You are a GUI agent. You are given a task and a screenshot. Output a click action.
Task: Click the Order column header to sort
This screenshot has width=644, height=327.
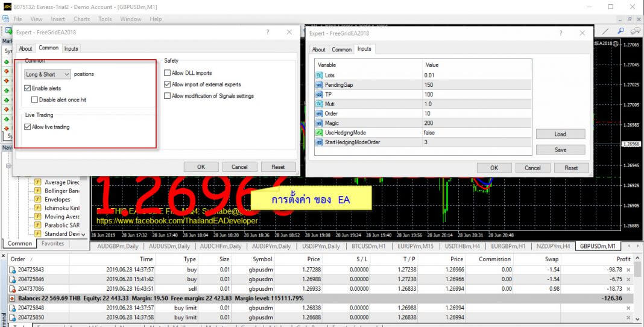point(18,259)
